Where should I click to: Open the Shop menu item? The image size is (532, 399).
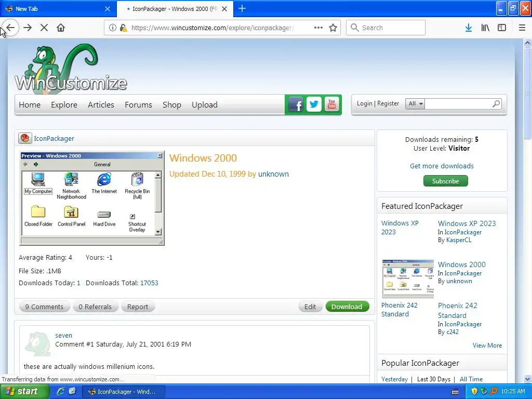coord(171,105)
